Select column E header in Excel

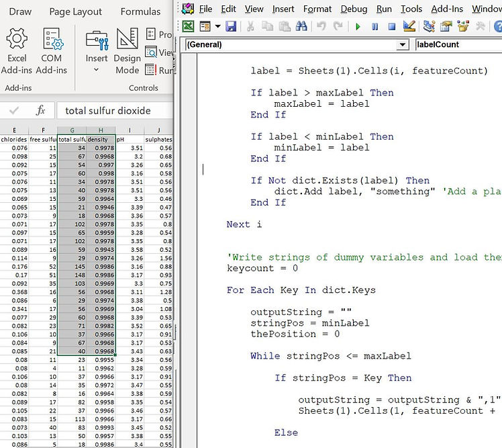(x=14, y=130)
